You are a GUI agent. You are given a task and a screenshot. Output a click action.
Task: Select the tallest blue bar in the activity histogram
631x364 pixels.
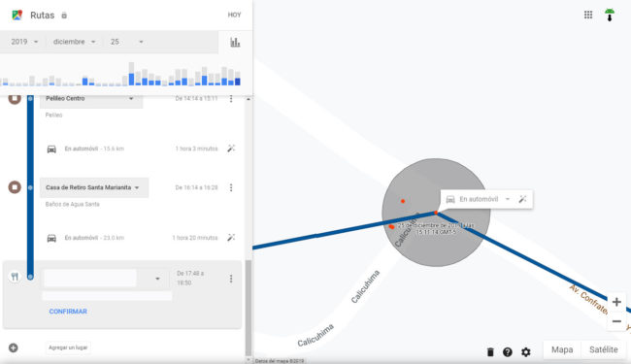click(x=131, y=79)
